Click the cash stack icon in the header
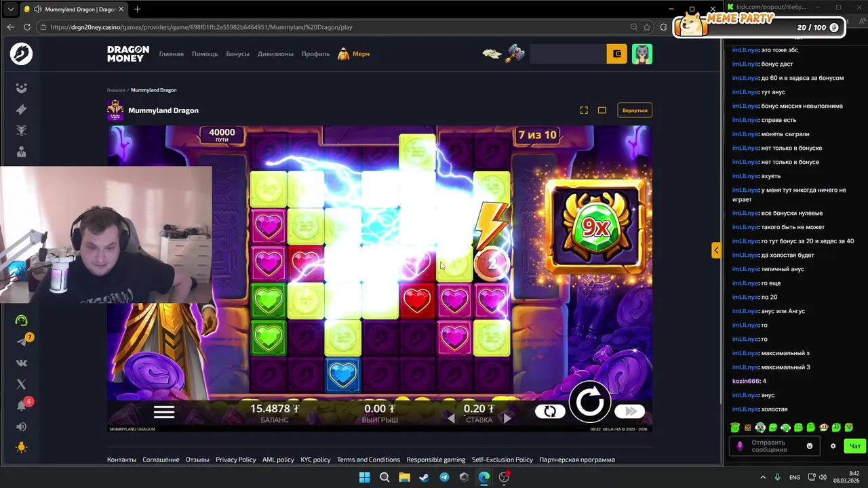The image size is (868, 488). point(492,54)
